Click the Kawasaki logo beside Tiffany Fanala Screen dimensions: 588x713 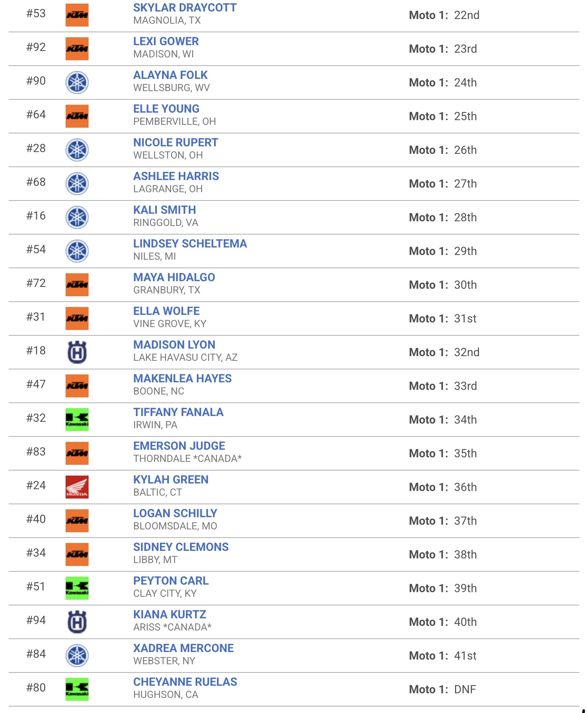coord(77,420)
